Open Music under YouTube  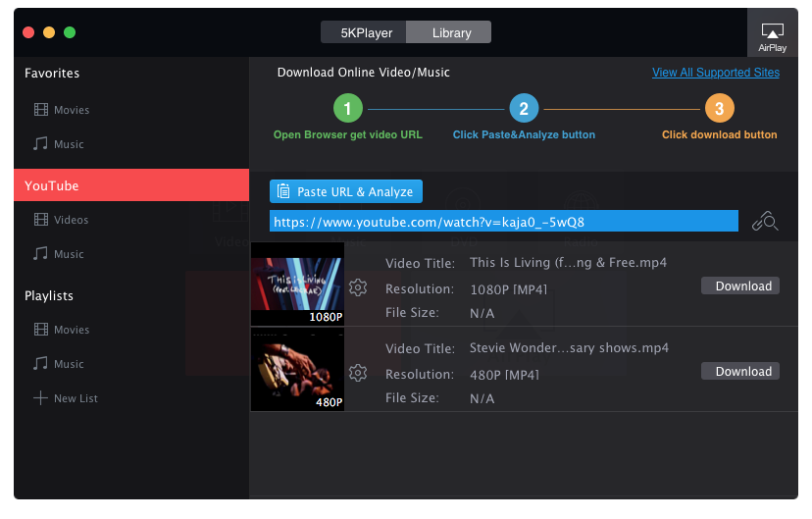point(69,254)
